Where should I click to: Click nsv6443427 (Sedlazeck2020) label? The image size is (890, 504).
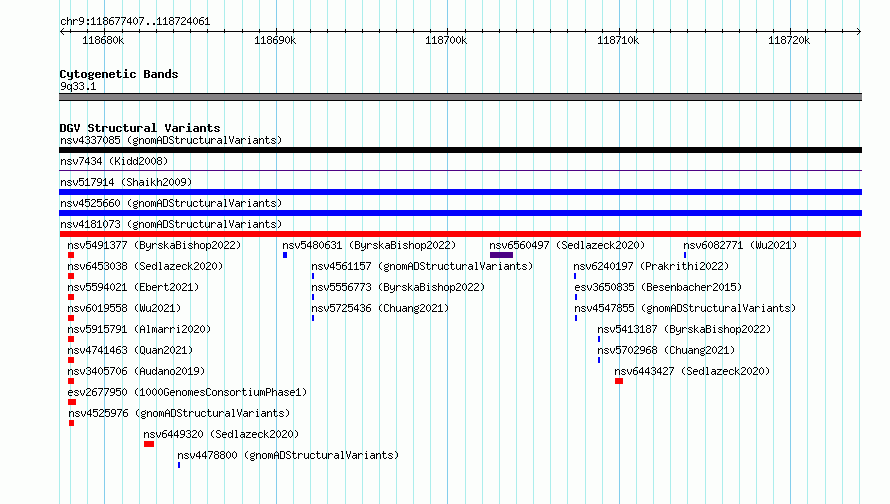coord(692,371)
